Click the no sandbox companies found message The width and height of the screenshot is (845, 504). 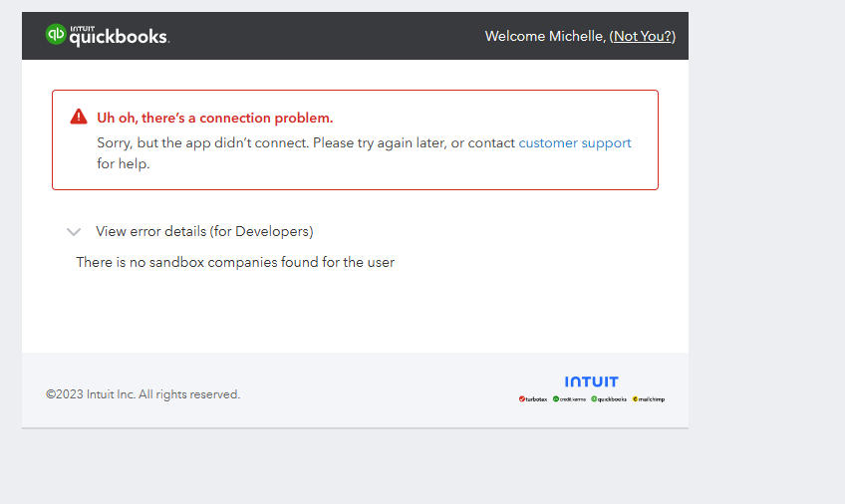pos(235,262)
